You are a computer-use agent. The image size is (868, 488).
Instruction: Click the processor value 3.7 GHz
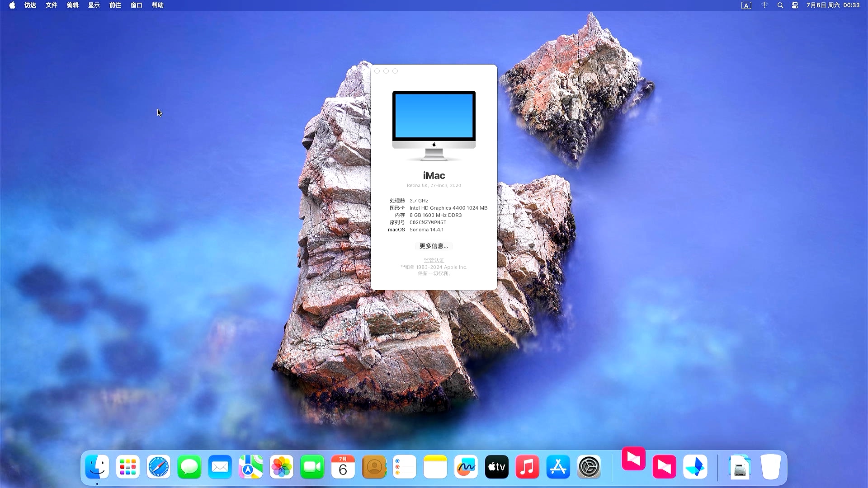tap(419, 201)
